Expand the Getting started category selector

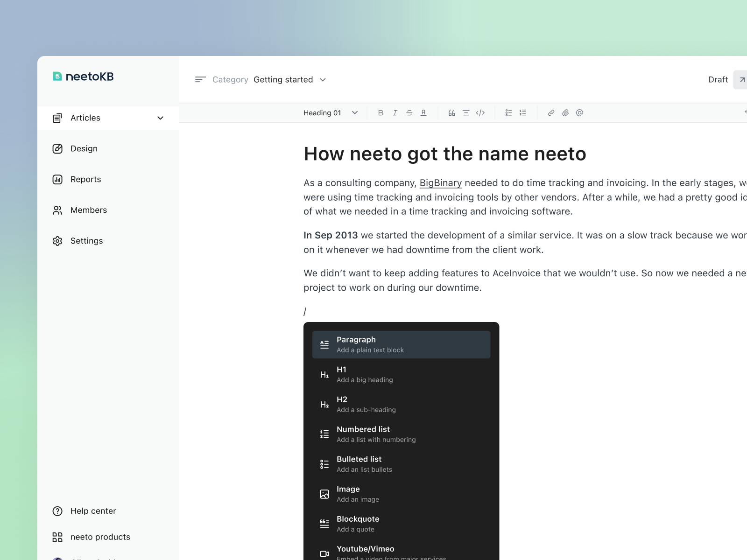(290, 79)
